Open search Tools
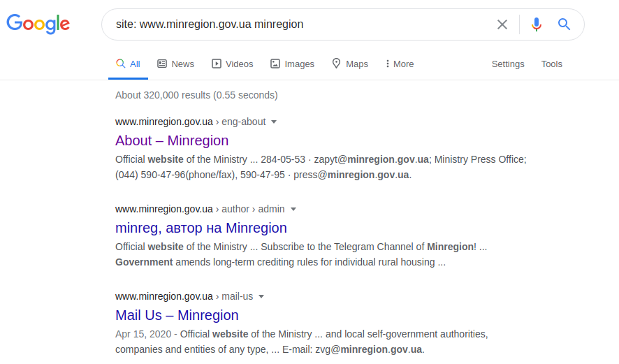The width and height of the screenshot is (619, 364). click(x=551, y=64)
